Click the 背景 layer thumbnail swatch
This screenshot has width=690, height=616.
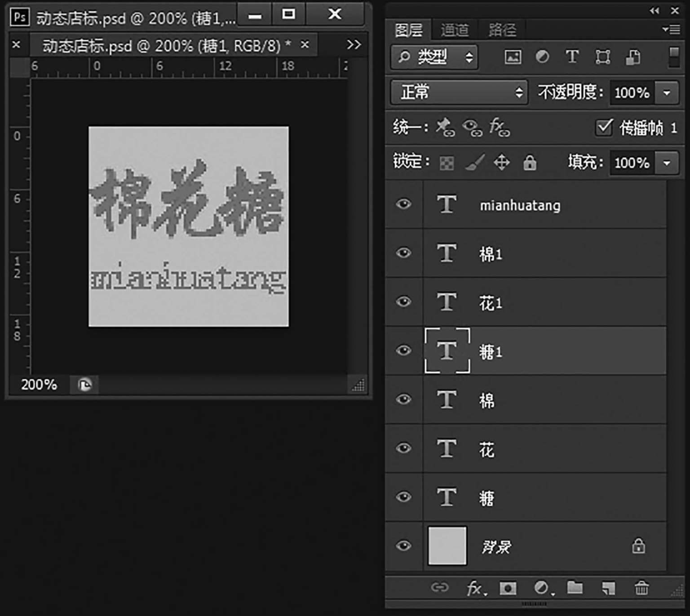click(447, 546)
